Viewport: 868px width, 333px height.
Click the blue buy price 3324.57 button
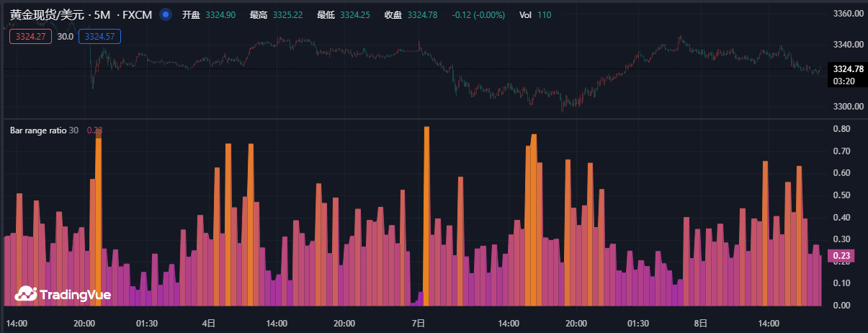(x=99, y=36)
